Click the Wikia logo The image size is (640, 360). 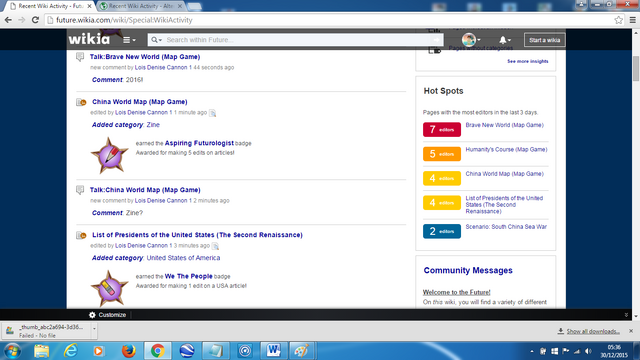(x=89, y=39)
